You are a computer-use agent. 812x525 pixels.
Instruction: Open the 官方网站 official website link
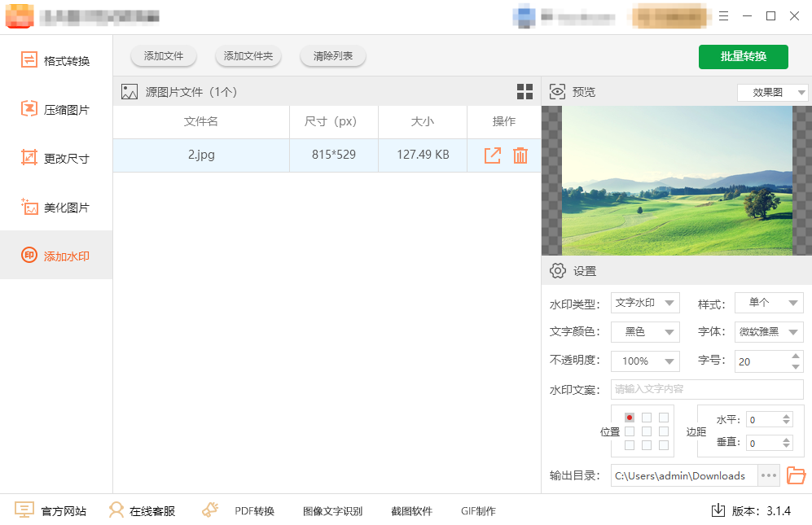coord(50,510)
